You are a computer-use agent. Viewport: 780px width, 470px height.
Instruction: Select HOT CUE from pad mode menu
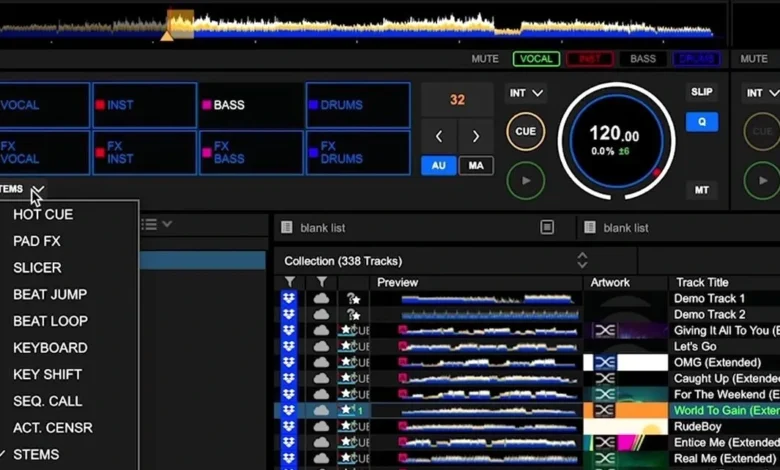point(43,214)
